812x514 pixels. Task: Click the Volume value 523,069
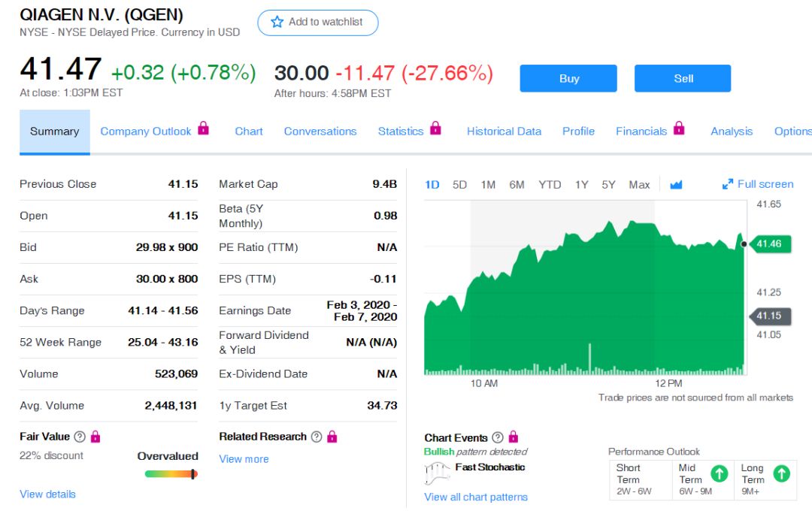[x=176, y=373]
